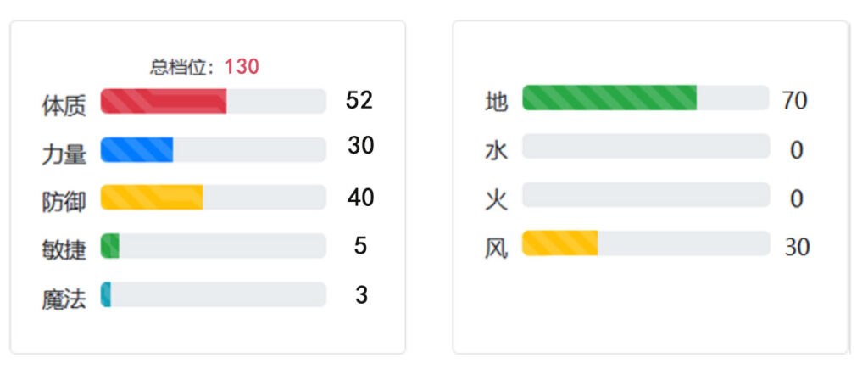Click the yellow 风 element bar

(646, 243)
